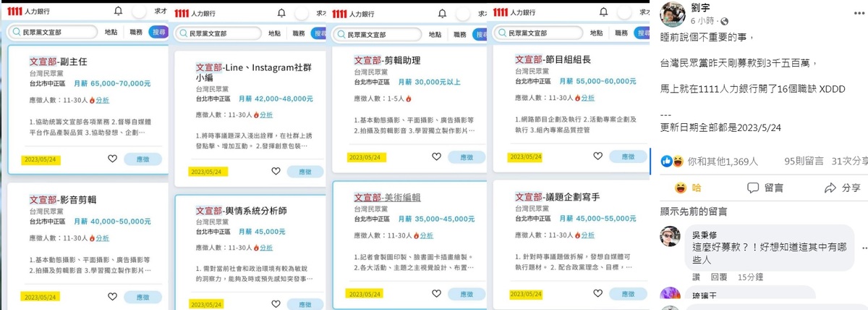The height and width of the screenshot is (310, 868).
Task: Open notifications bell above the 副主任 card
Action: pyautogui.click(x=119, y=12)
